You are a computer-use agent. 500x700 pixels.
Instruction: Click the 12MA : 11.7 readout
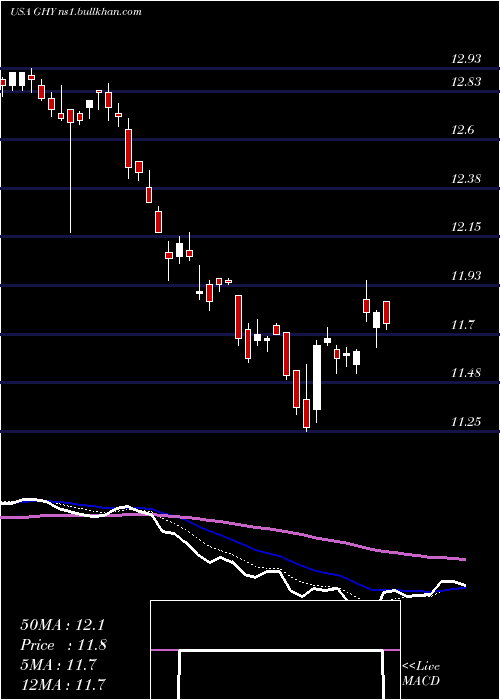coord(63,684)
